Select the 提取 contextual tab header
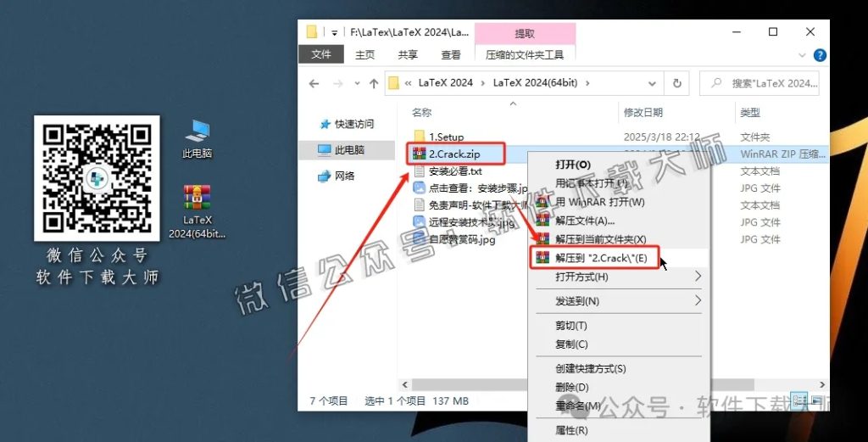 (x=525, y=33)
